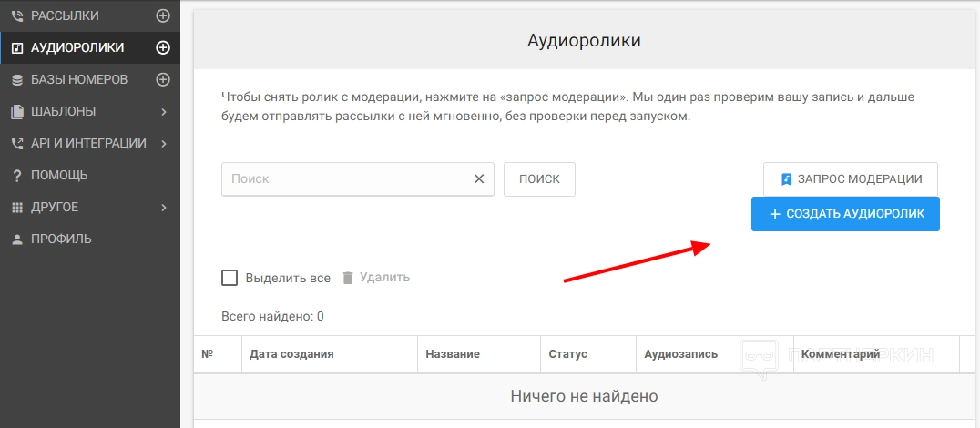The image size is (980, 428).
Task: Clear the search field with the X icon
Action: coord(479,178)
